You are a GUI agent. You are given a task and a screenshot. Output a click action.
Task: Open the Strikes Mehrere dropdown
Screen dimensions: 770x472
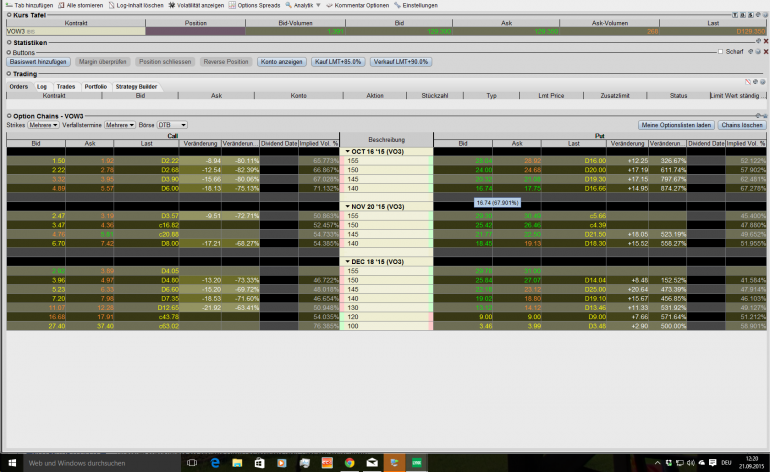43,125
